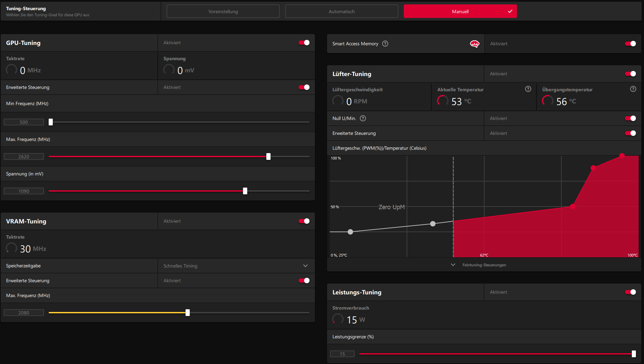The image size is (644, 364).
Task: Select the red fan curve point at 50%
Action: 573,207
